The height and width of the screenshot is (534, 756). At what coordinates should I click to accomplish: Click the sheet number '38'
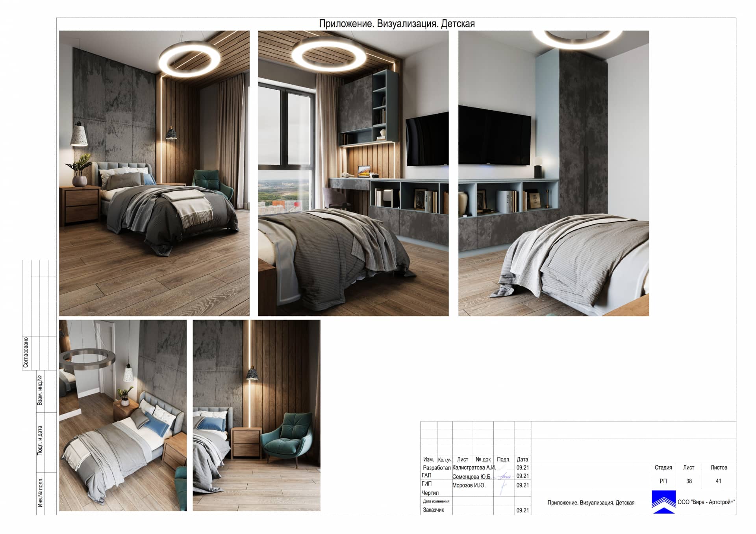click(x=689, y=481)
